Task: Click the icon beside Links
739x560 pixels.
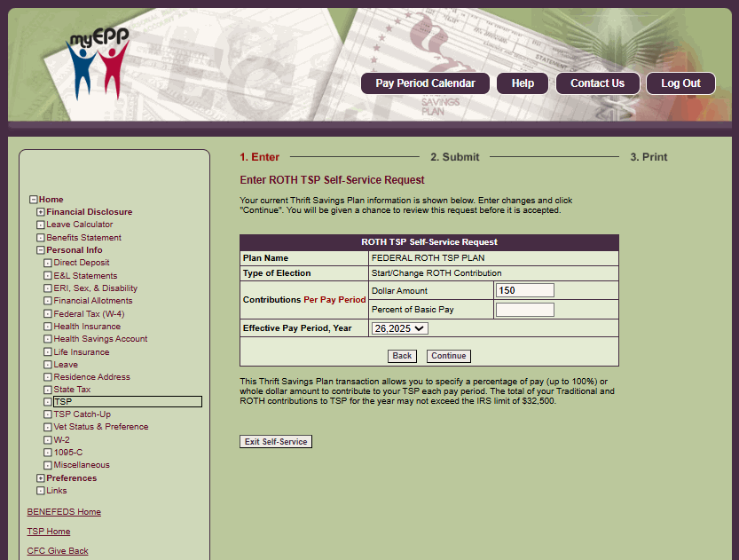Action: coord(41,491)
